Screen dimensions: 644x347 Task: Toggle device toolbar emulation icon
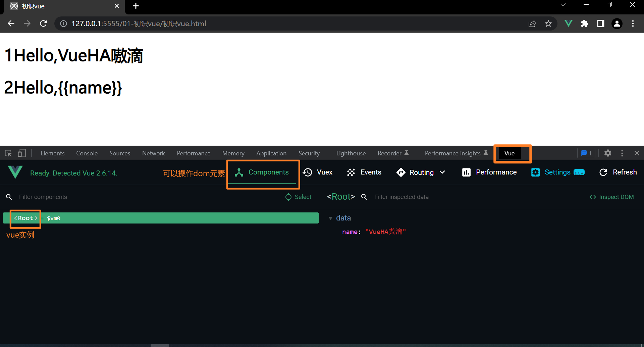click(22, 153)
